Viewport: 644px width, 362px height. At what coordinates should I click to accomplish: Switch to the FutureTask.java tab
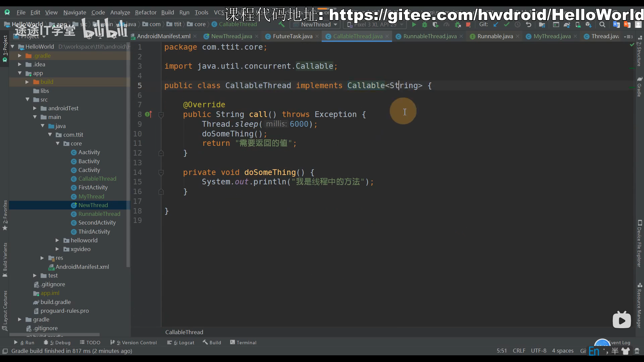tap(292, 36)
